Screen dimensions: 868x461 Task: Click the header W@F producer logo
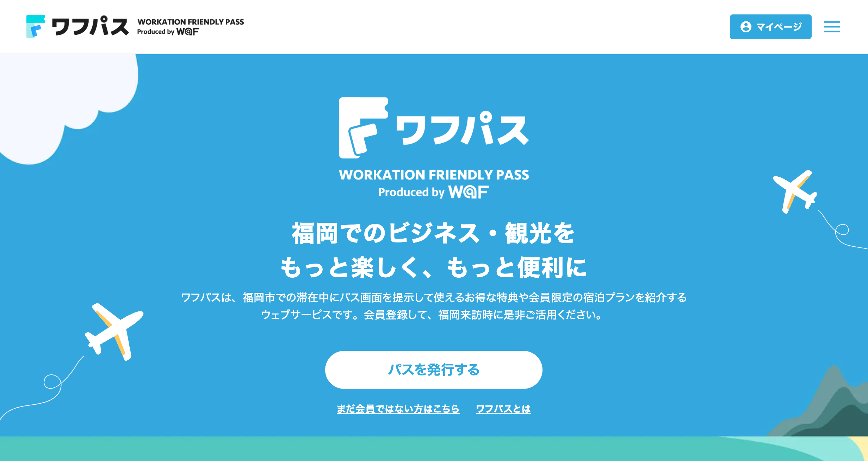187,32
